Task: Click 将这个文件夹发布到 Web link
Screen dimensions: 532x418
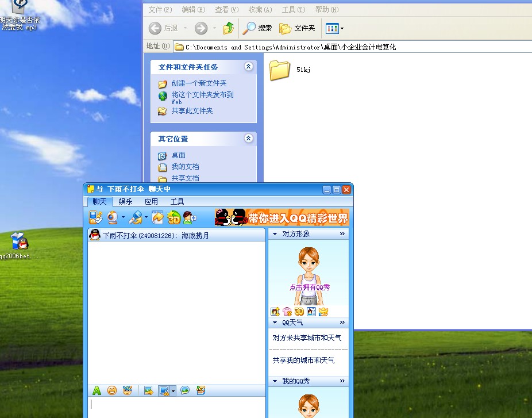Action: 203,97
